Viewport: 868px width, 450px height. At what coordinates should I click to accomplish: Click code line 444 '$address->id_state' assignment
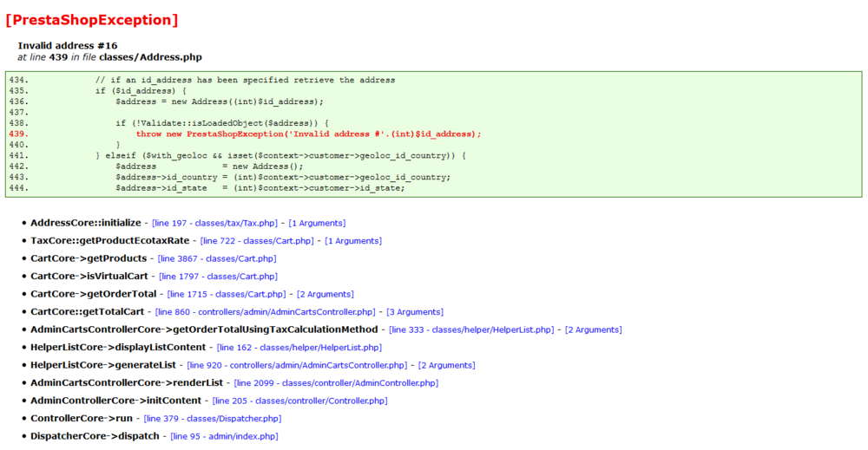click(x=260, y=188)
